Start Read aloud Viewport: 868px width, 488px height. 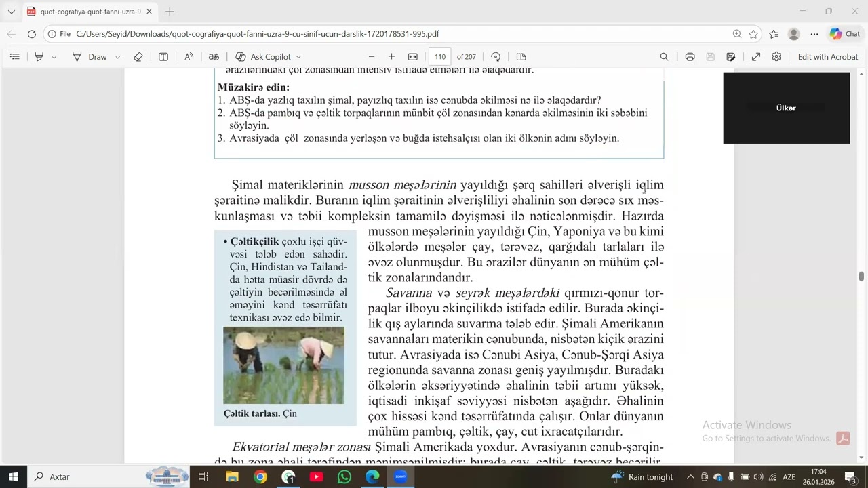[189, 57]
